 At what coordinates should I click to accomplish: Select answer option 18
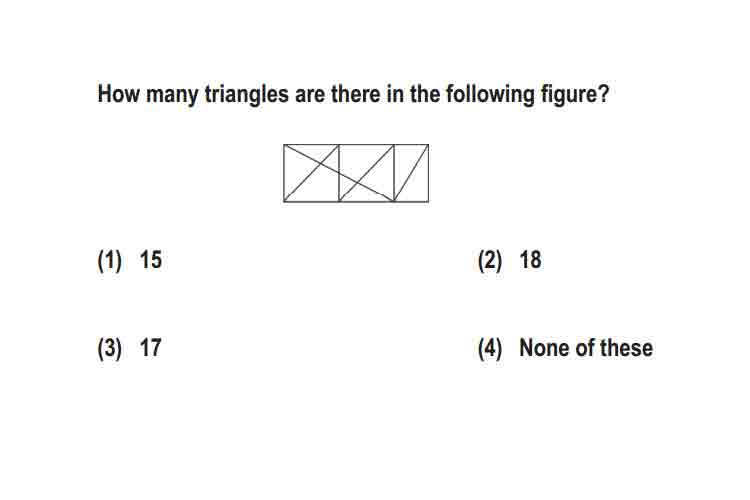point(530,260)
